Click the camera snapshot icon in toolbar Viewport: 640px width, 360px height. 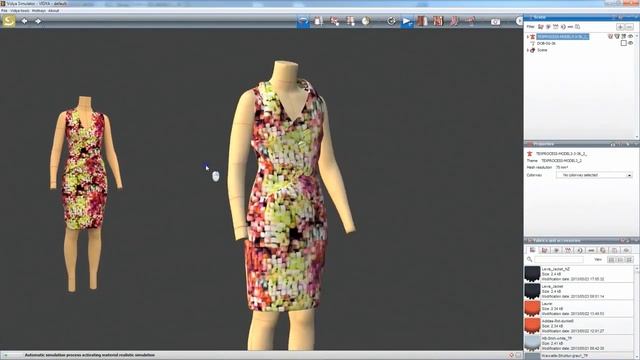pyautogui.click(x=495, y=22)
